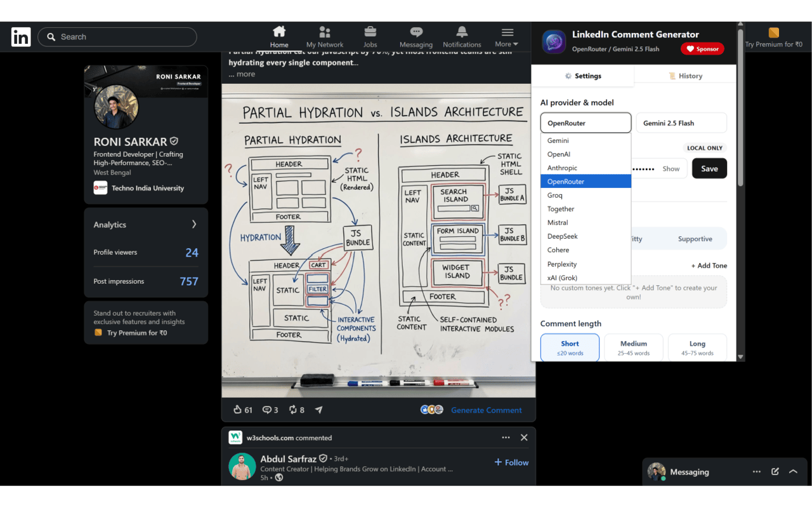Viewport: 812px width, 508px height.
Task: Expand the Messaging overlay chevron
Action: pyautogui.click(x=793, y=472)
